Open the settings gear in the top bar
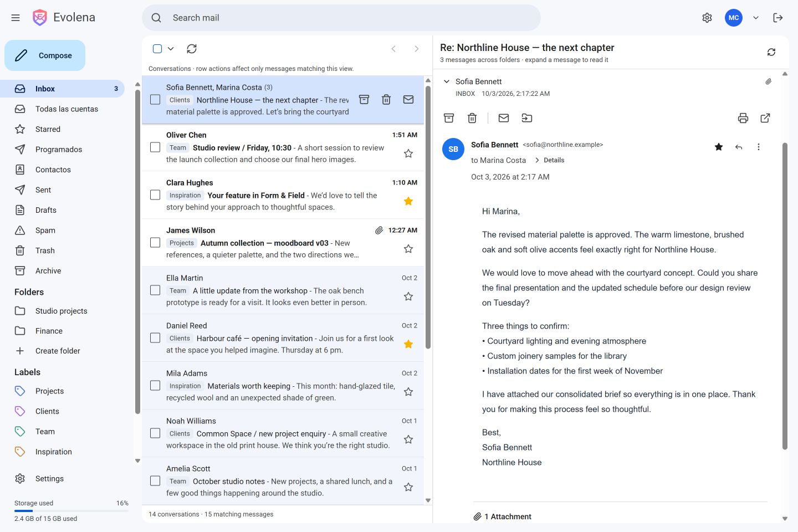This screenshot has height=532, width=798. pyautogui.click(x=707, y=18)
